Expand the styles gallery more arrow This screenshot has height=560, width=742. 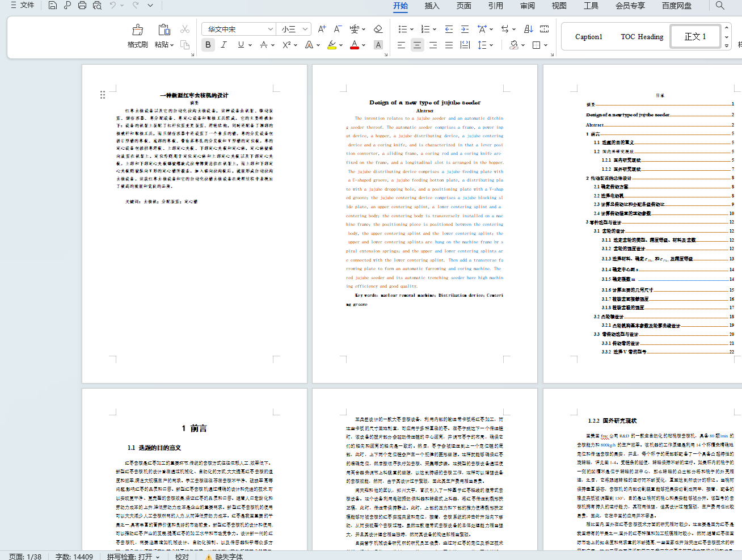(727, 45)
